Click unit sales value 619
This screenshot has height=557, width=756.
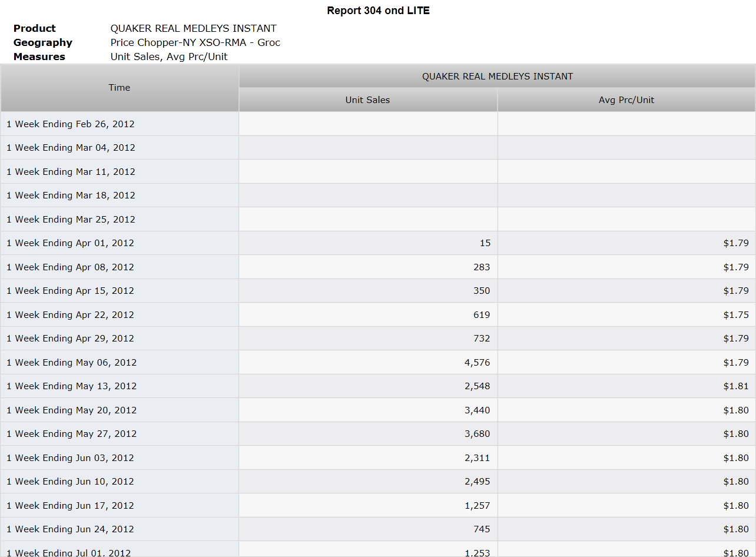pos(482,315)
